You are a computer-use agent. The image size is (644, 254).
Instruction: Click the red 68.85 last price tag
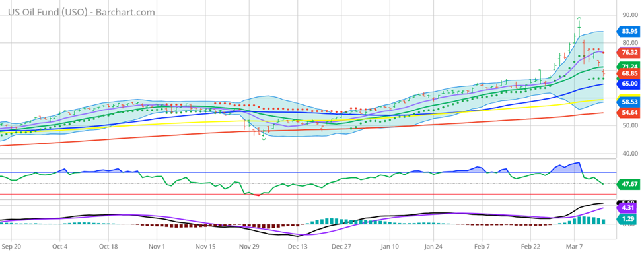coord(628,73)
